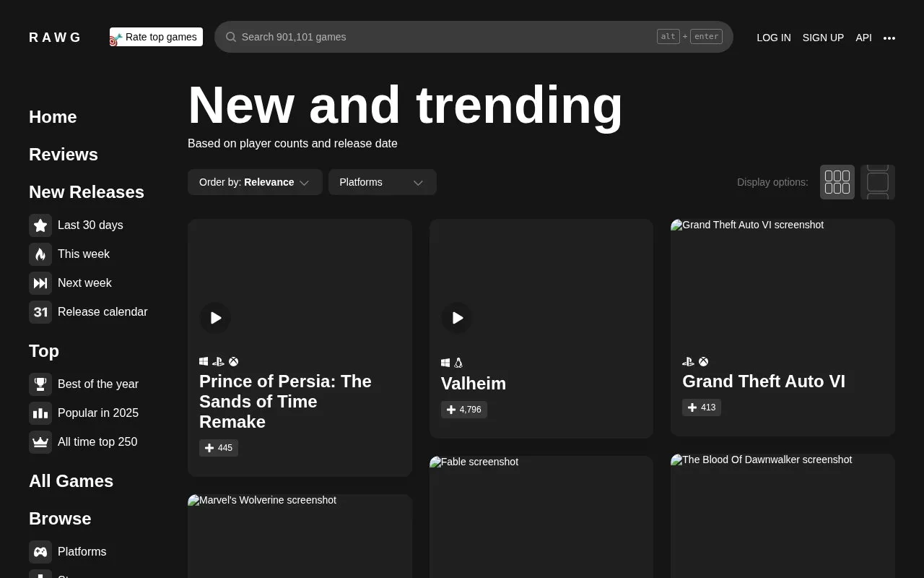The height and width of the screenshot is (578, 924).
Task: Click the Xbox platform icon on Prince of Persia
Action: pyautogui.click(x=234, y=361)
